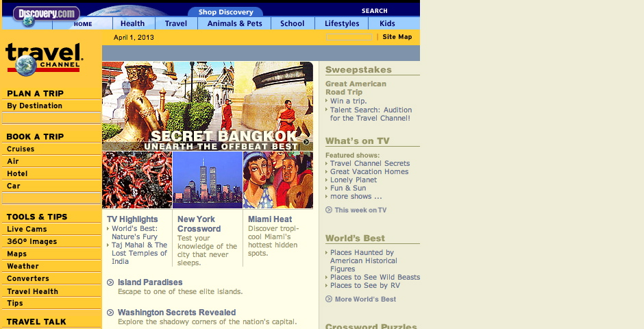Click circle arrow icon beside This week on TV
Screen dimensions: 644x329
coord(329,210)
